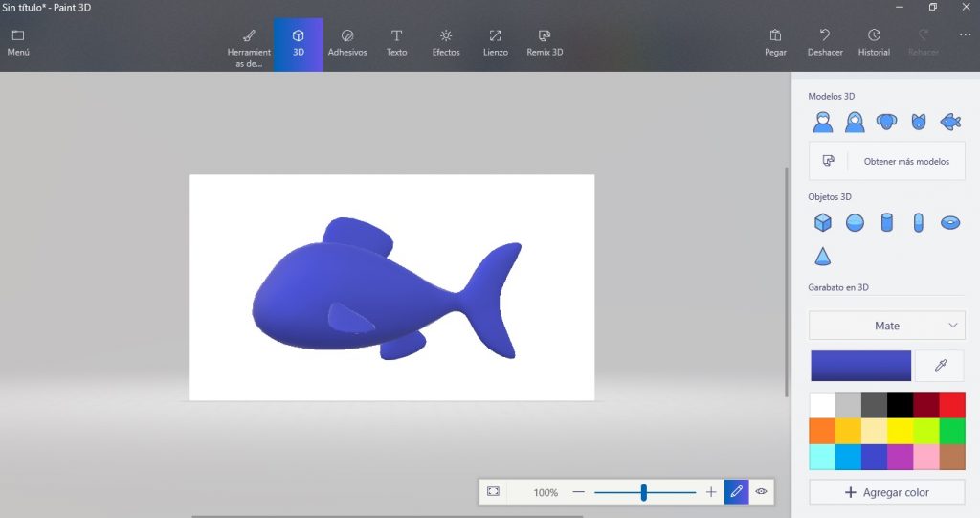Screen dimensions: 980x518
Task: Click Agregar color button
Action: [x=887, y=492]
